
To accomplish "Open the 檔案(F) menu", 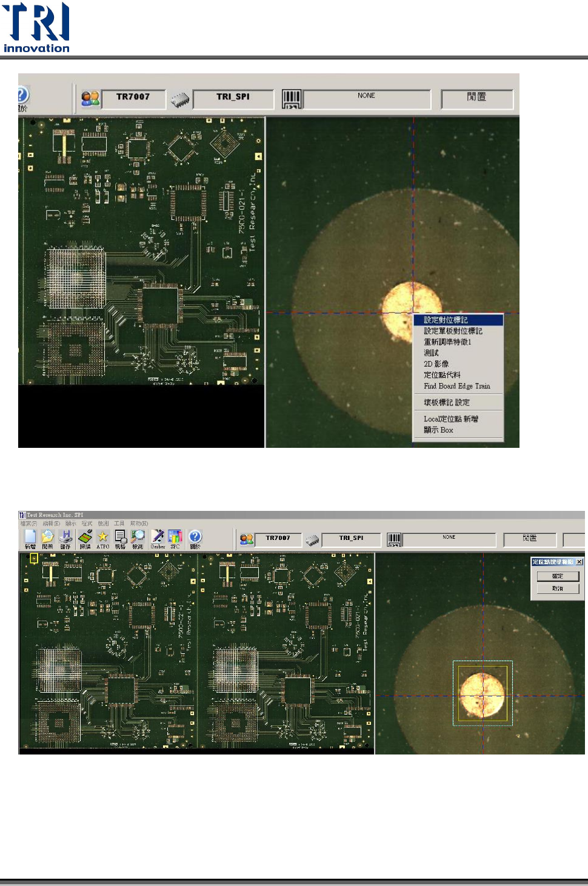I will (x=28, y=524).
